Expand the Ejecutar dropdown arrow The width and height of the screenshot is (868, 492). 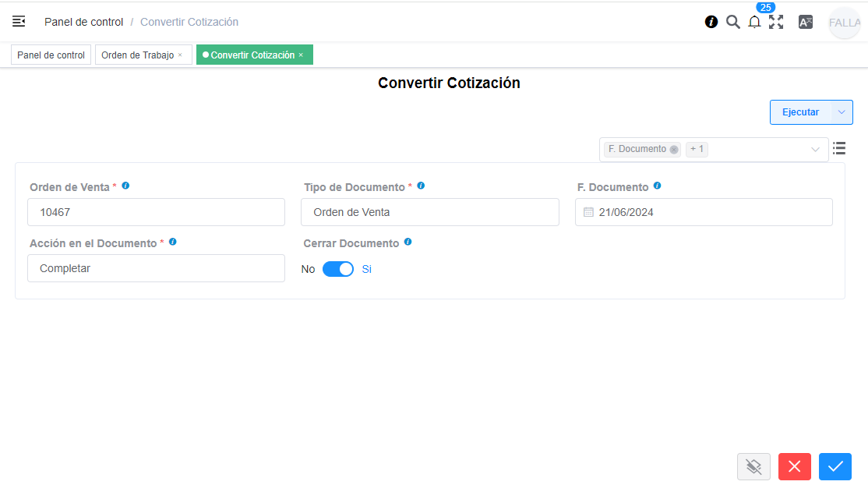click(842, 112)
